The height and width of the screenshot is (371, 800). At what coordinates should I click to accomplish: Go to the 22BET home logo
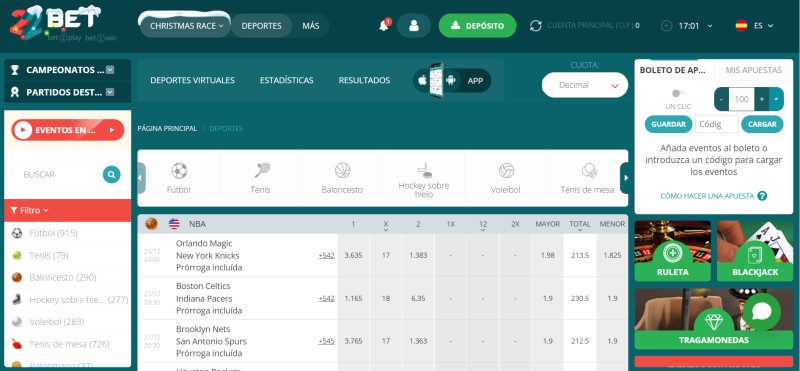tap(55, 24)
